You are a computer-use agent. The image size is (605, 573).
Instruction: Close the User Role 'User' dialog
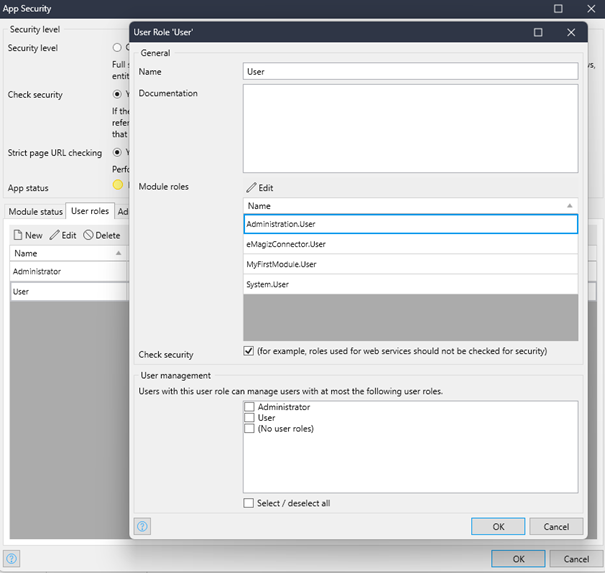(x=571, y=32)
